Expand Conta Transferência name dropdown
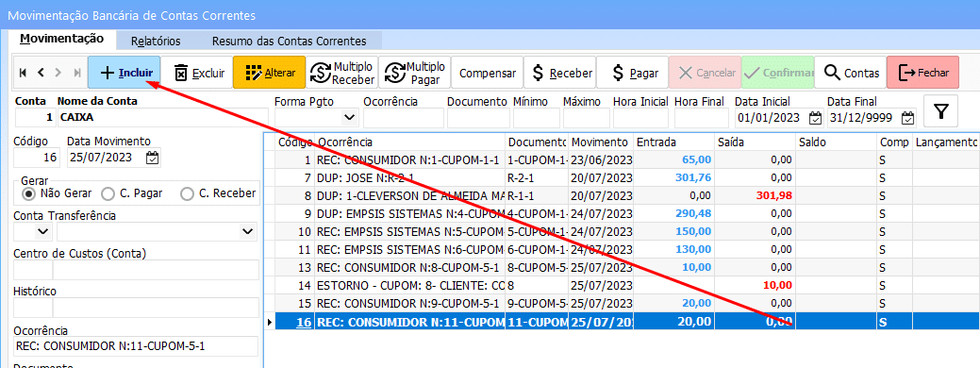The width and height of the screenshot is (980, 368). pyautogui.click(x=246, y=232)
